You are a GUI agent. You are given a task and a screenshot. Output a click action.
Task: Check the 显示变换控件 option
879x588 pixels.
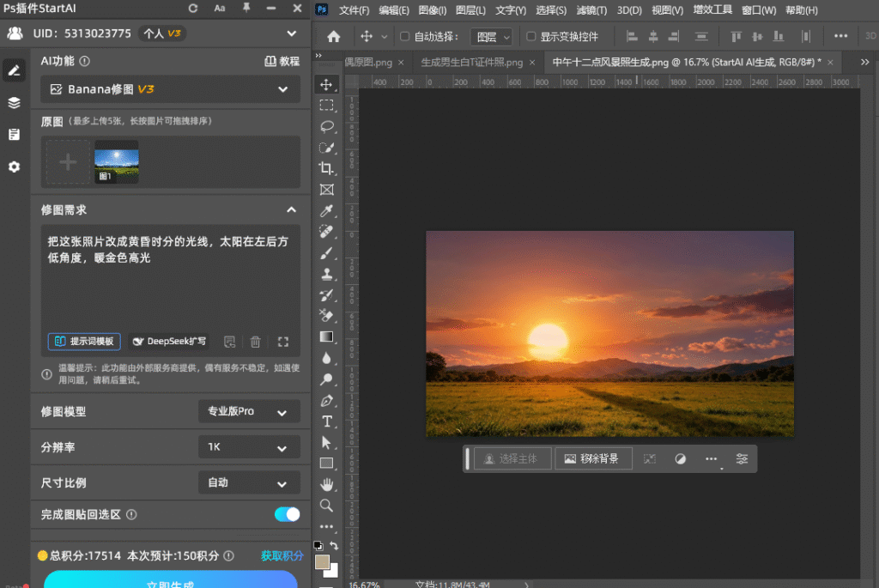[530, 37]
